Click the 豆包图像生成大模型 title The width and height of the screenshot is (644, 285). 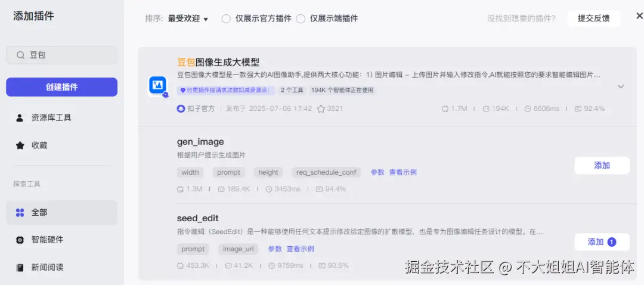click(x=218, y=63)
